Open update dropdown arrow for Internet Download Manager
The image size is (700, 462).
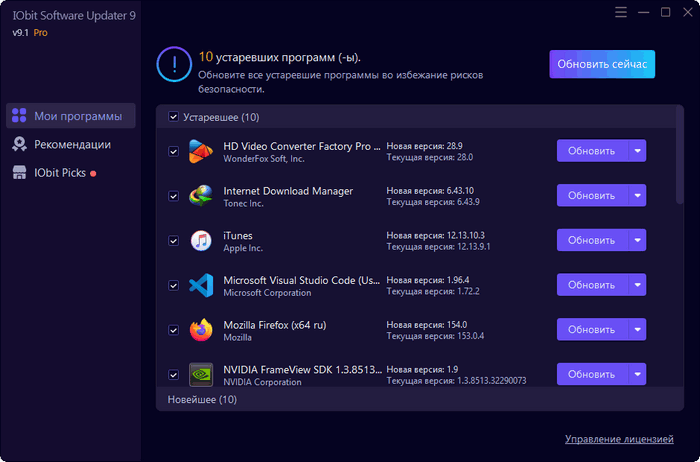(x=638, y=196)
